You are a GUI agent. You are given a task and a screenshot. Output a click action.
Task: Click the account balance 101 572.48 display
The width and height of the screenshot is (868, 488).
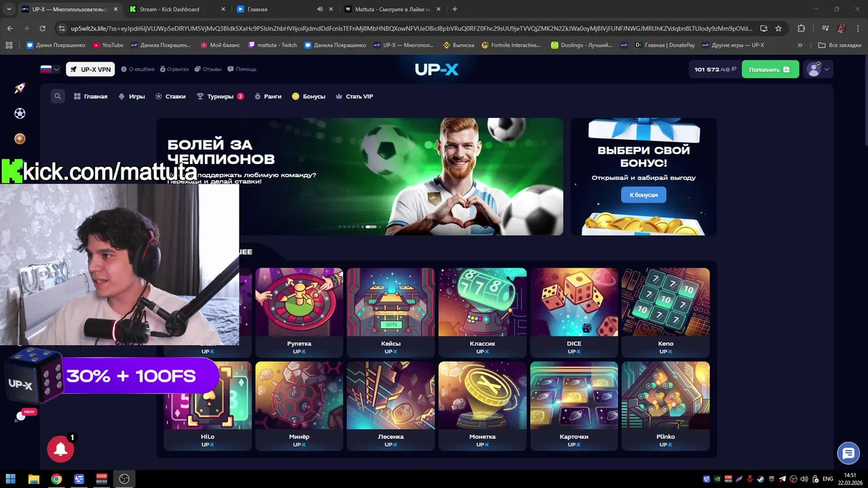coord(715,69)
